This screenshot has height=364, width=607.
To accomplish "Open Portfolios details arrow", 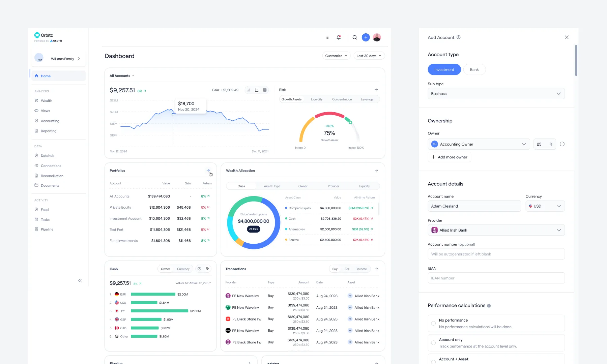I will tap(208, 171).
